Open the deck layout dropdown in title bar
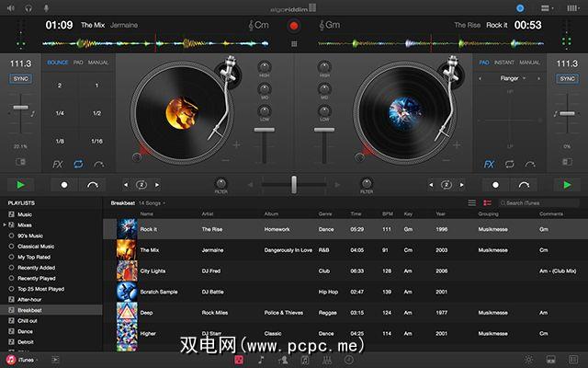Viewport: 588px width, 368px height. pos(547,8)
